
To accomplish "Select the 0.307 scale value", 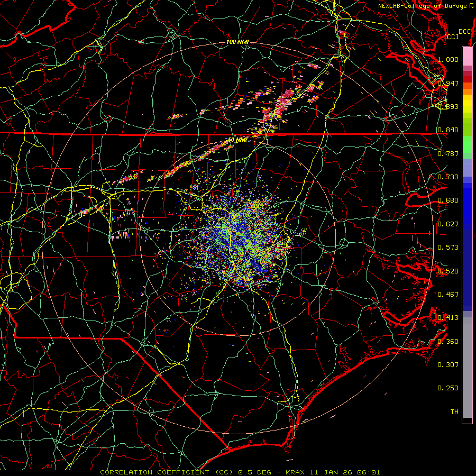I will [448, 365].
